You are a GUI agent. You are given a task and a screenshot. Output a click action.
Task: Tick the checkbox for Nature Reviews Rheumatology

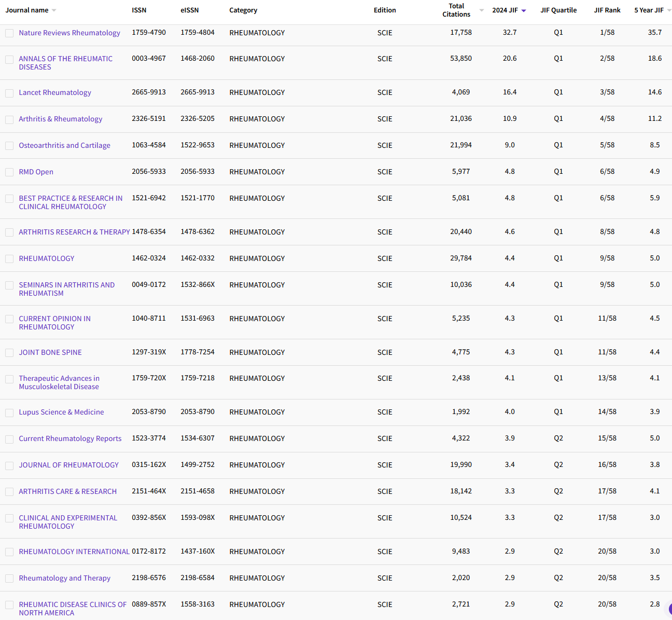9,33
